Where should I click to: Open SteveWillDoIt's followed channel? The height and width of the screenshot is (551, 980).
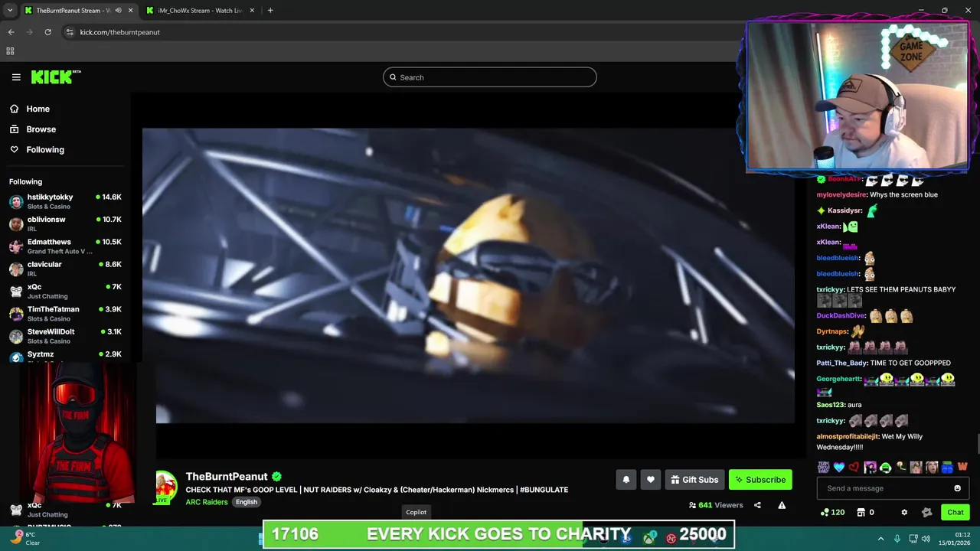click(65, 336)
